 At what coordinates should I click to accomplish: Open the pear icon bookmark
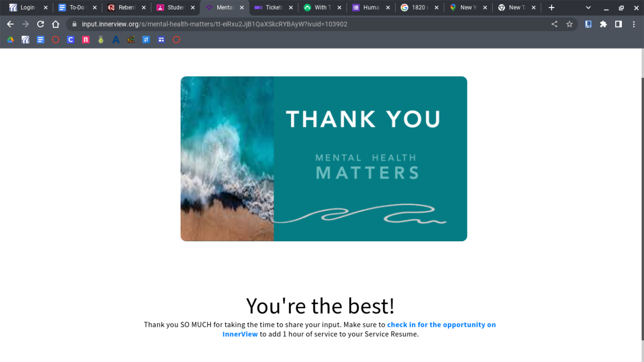click(101, 40)
